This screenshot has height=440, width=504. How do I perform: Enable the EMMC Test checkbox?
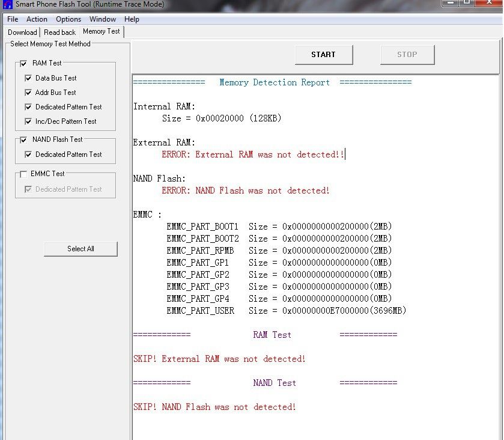23,174
